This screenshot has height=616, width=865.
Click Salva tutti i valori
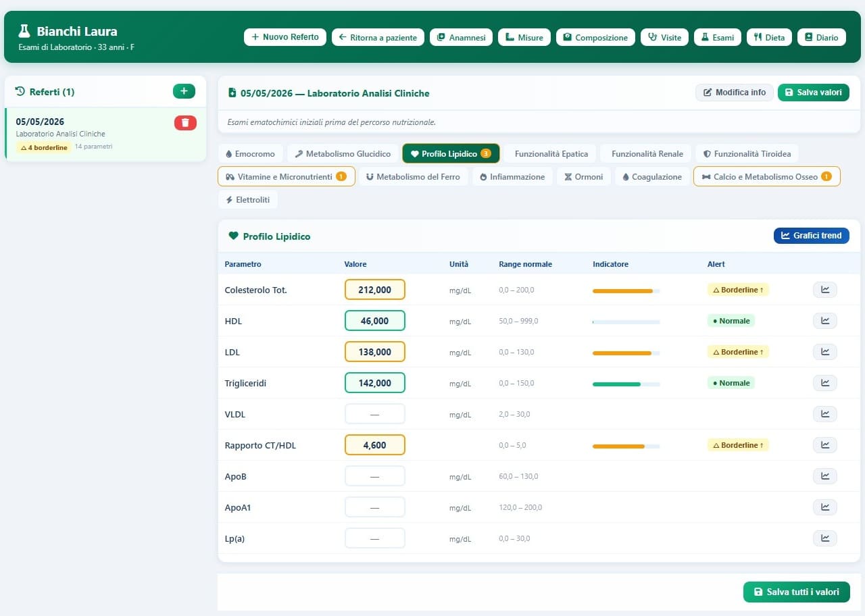pos(797,592)
